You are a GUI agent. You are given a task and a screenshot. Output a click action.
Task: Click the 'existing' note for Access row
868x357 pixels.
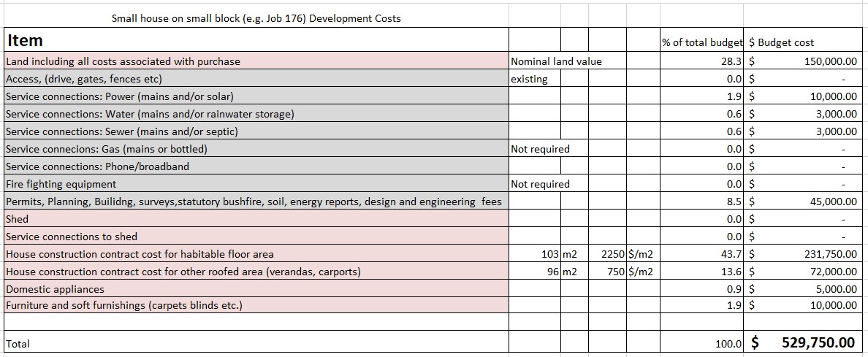[x=530, y=79]
